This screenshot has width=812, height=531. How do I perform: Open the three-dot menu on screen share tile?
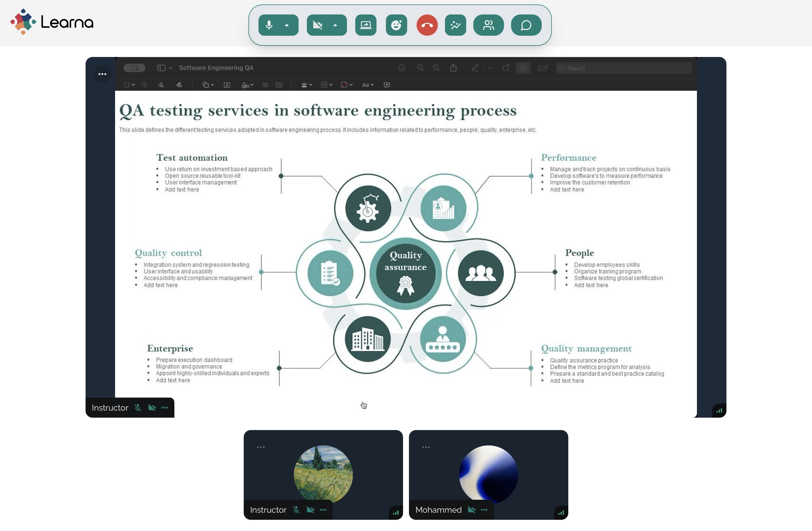pyautogui.click(x=102, y=74)
